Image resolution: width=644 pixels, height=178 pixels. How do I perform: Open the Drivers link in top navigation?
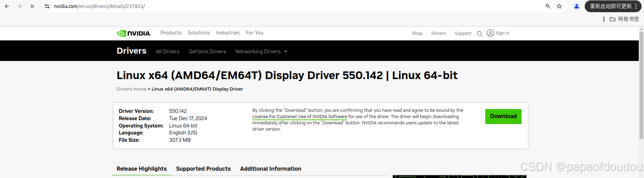[x=439, y=33]
